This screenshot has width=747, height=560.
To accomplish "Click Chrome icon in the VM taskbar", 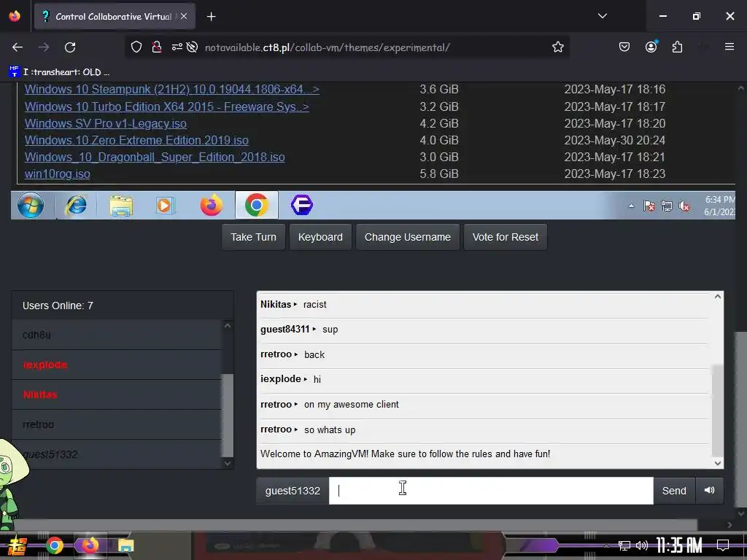I will pyautogui.click(x=256, y=206).
